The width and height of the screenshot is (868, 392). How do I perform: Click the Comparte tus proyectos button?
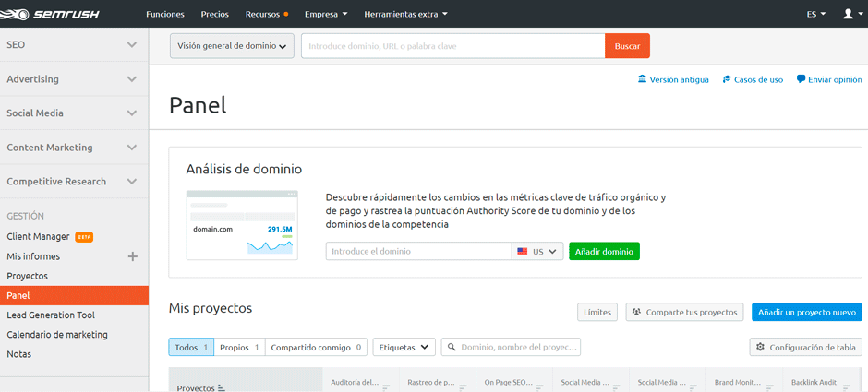pyautogui.click(x=684, y=312)
